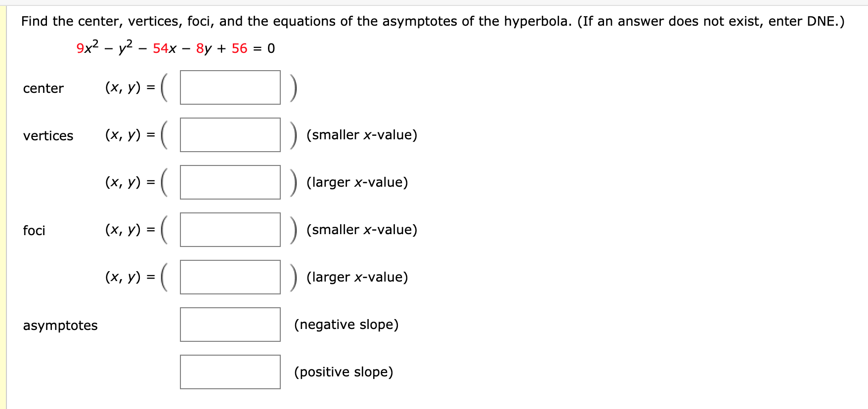The height and width of the screenshot is (409, 868).
Task: Click the foci label
Action: coord(34,230)
